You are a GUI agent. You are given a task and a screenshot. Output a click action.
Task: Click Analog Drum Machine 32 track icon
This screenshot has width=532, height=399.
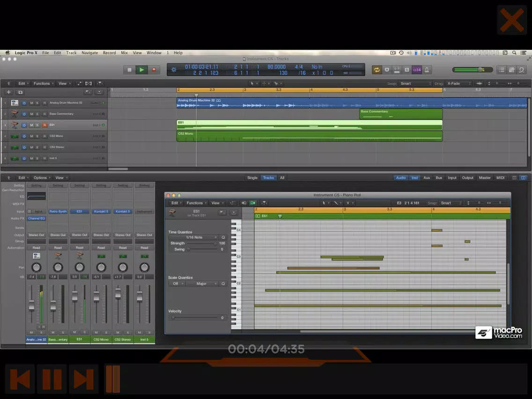(15, 103)
